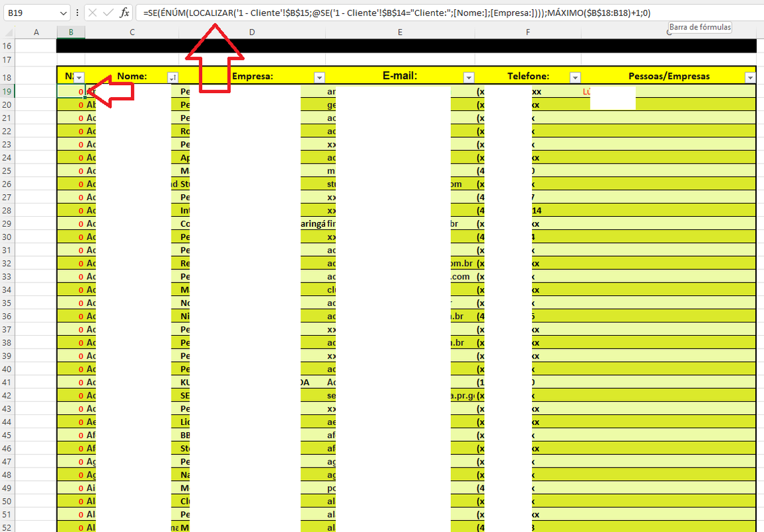
Task: Click the 'Pessoas/Empresas' header cell
Action: pos(668,76)
